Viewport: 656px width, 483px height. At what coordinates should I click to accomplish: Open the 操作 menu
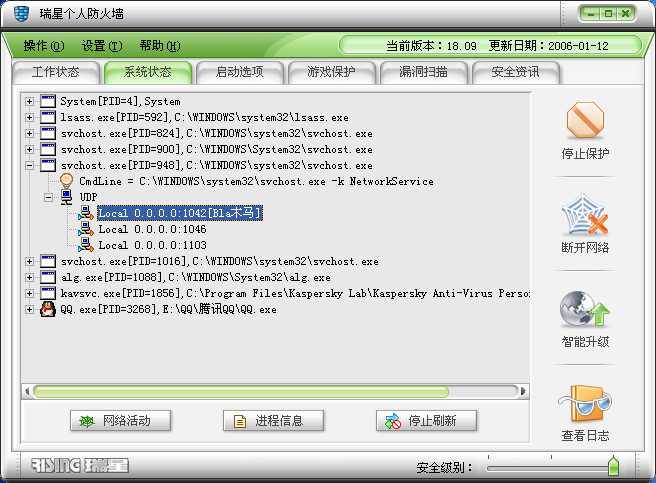coord(44,46)
